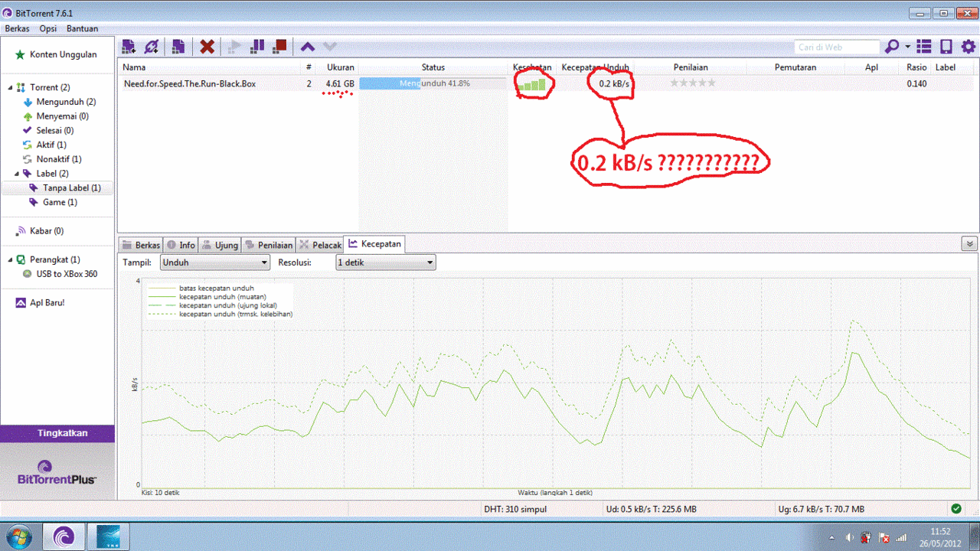Screen dimensions: 980x551
Task: Show hidden tray icons arrow
Action: (x=831, y=537)
